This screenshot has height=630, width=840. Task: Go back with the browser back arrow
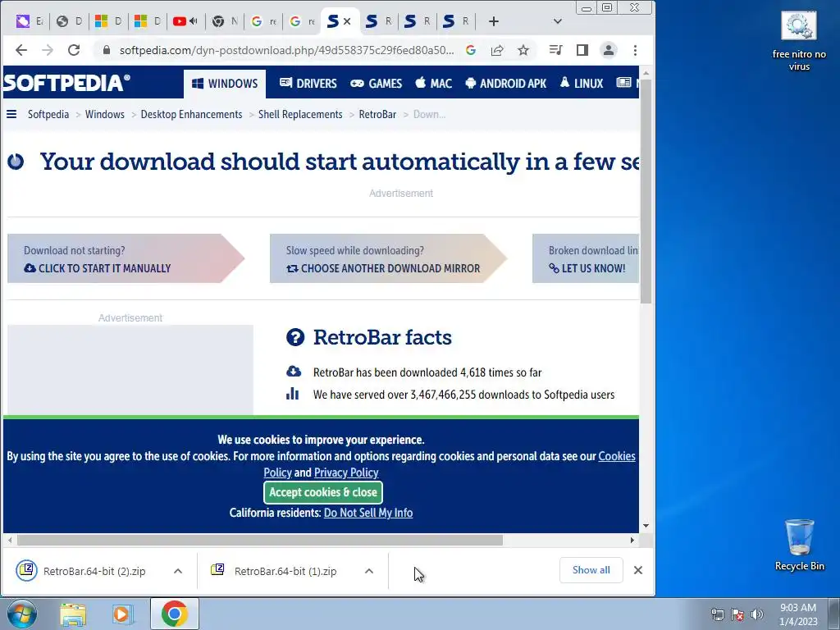21,50
